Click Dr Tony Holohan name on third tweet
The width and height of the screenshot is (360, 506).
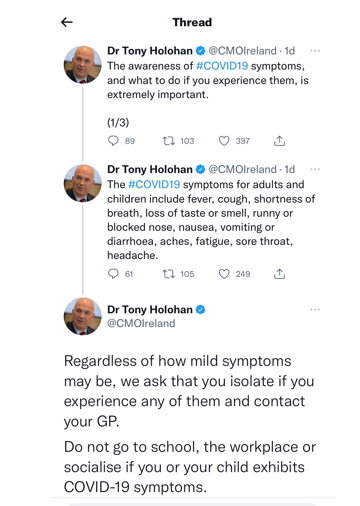point(150,310)
